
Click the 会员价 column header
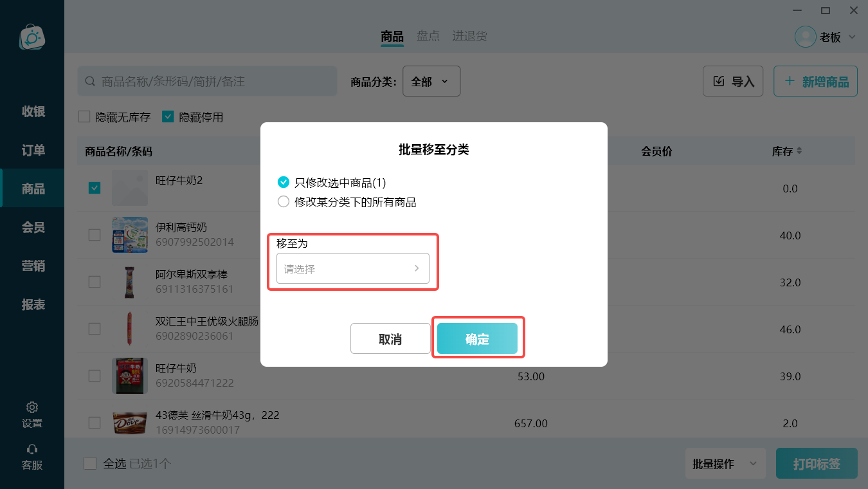(656, 151)
